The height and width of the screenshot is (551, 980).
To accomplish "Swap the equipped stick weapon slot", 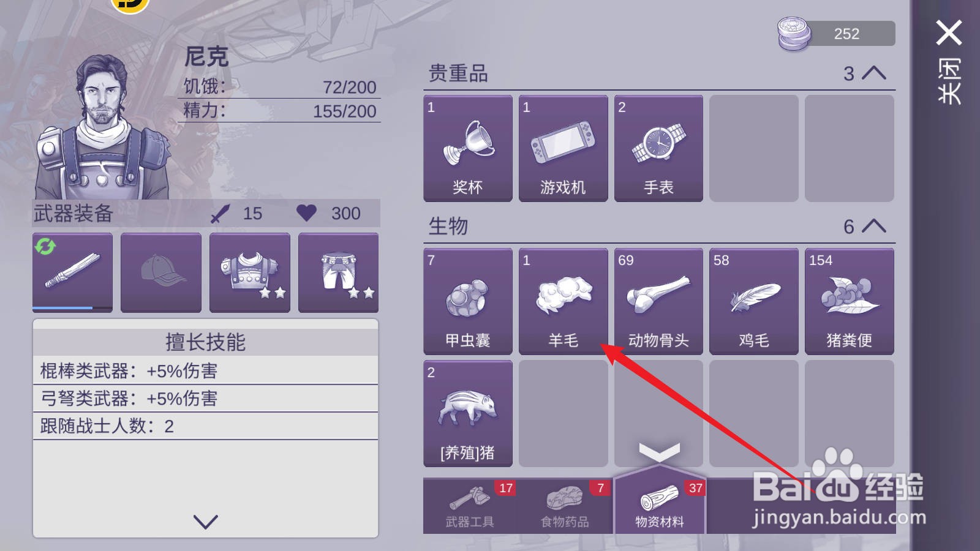I will tap(72, 272).
